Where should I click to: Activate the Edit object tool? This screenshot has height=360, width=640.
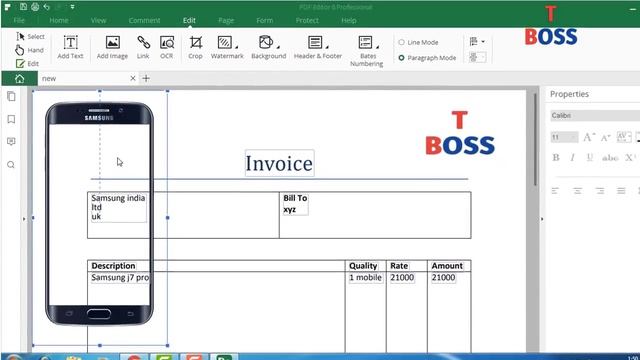click(27, 64)
